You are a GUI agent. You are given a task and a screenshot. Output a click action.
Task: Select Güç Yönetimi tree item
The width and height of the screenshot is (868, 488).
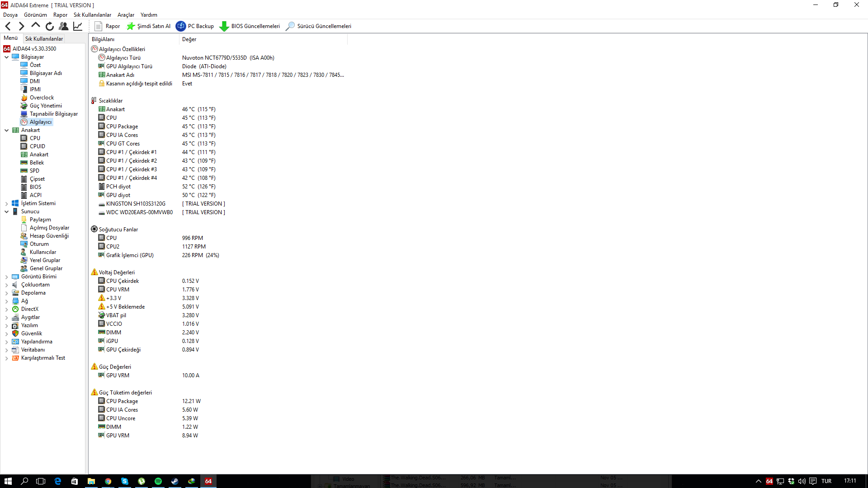(46, 106)
